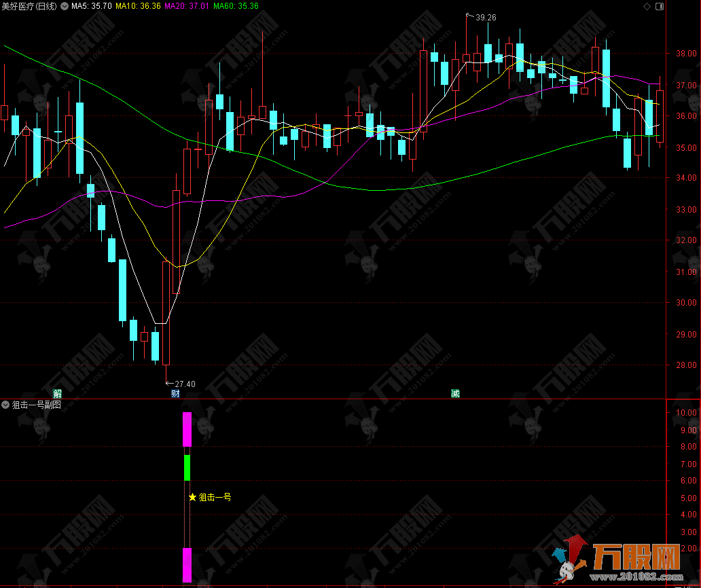
Task: Open the 减 shareholding reduction marker
Action: click(x=455, y=394)
